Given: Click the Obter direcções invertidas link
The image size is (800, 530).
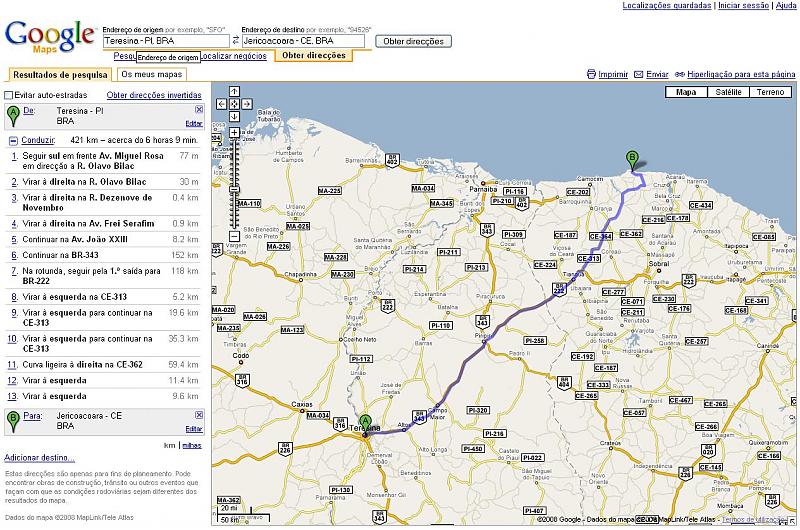Looking at the screenshot, I should point(154,95).
